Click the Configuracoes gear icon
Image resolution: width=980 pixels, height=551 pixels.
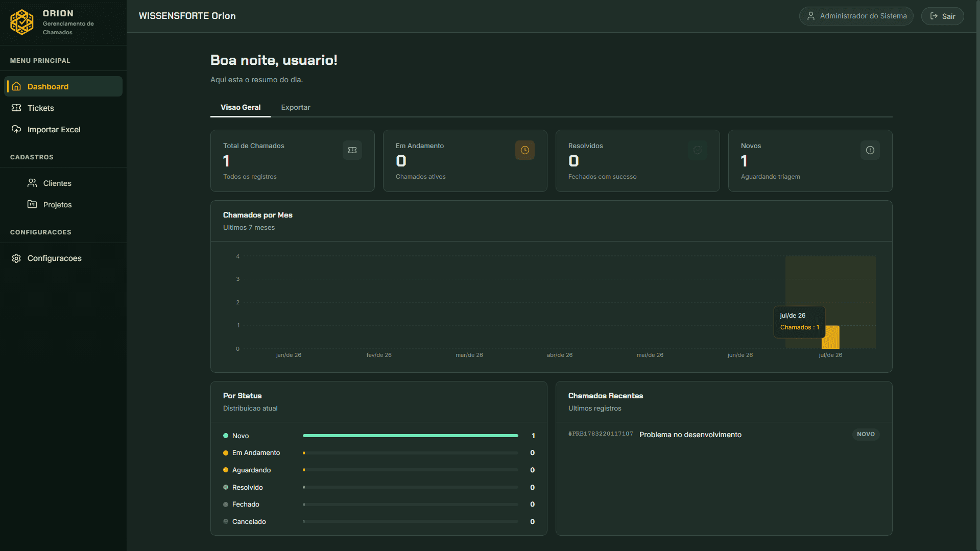pyautogui.click(x=16, y=258)
